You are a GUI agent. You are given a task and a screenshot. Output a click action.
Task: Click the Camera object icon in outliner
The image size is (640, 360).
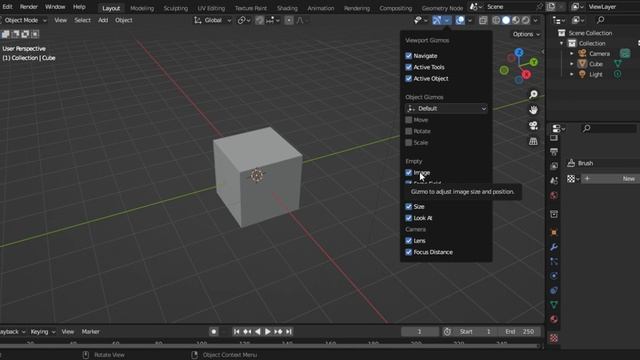pyautogui.click(x=582, y=53)
